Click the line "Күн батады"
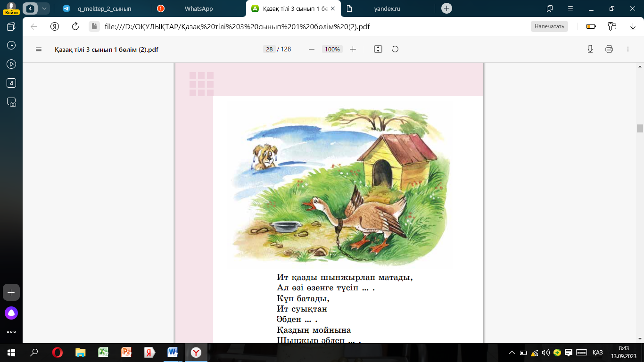 click(303, 299)
